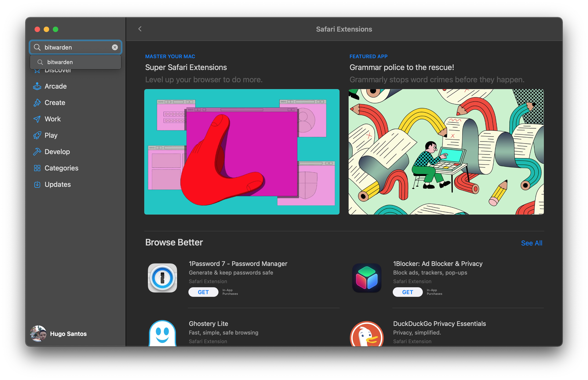The width and height of the screenshot is (588, 380).
Task: Click See All in Browse Better
Action: [x=531, y=243]
